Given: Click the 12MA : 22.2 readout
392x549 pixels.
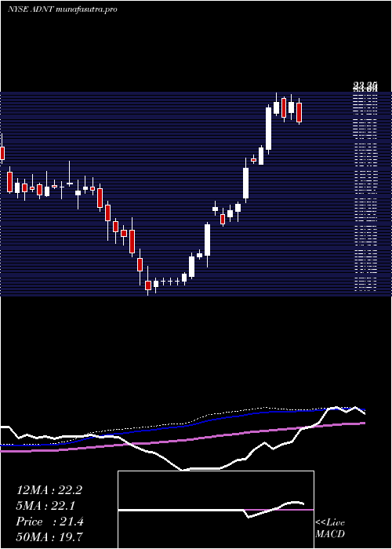Looking at the screenshot, I should pos(49,490).
